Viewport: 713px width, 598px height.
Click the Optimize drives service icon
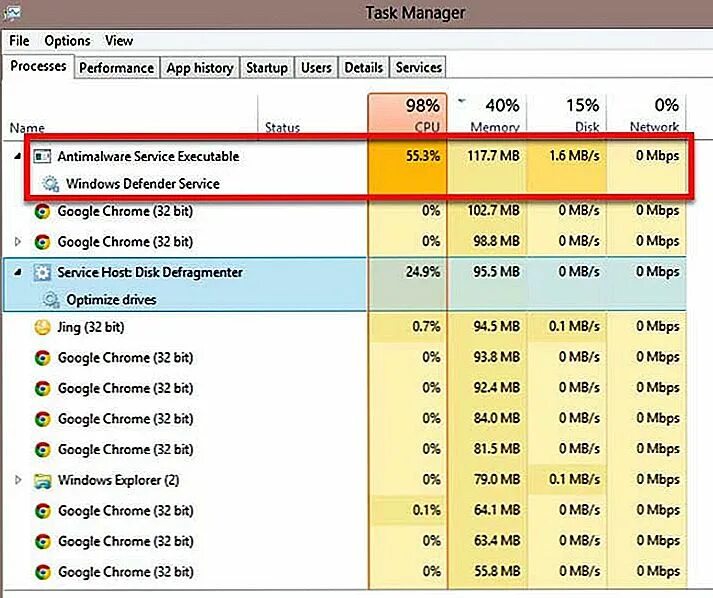tap(50, 300)
